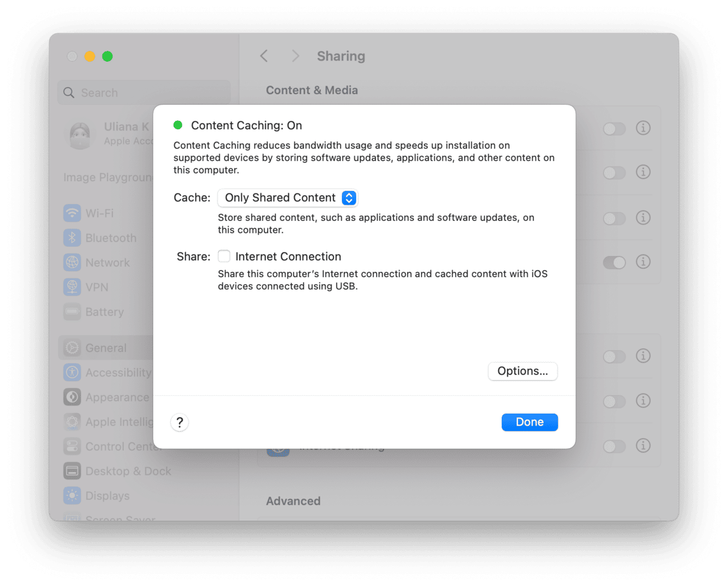Click the yellow minimize window button
Screen dimensions: 728x586
click(x=90, y=56)
